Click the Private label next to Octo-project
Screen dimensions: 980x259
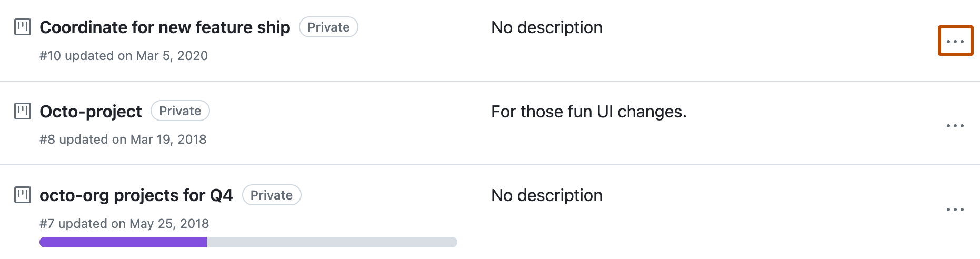(x=180, y=111)
